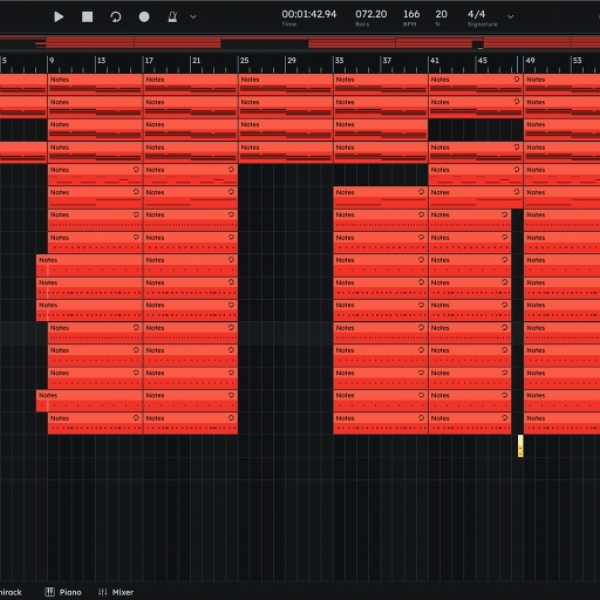Toggle loop playback icon in transport
Screen dimensions: 600x600
point(116,17)
